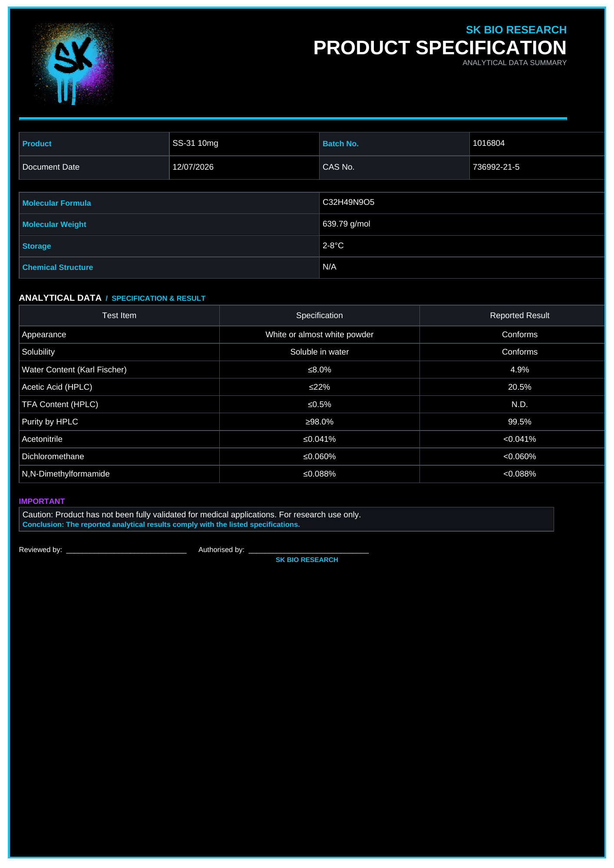Screen dimensions: 614x868
Task: Click the N.D. TFA result
Action: coord(520,404)
